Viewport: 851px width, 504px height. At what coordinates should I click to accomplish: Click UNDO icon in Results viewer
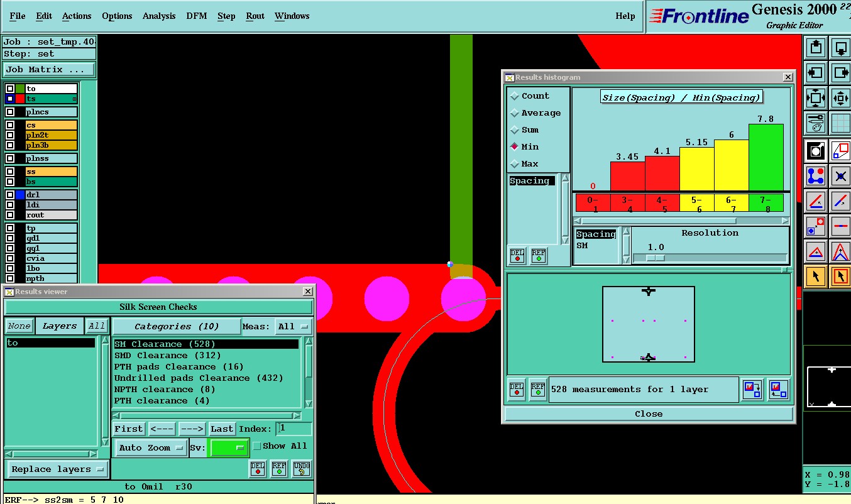click(x=302, y=468)
